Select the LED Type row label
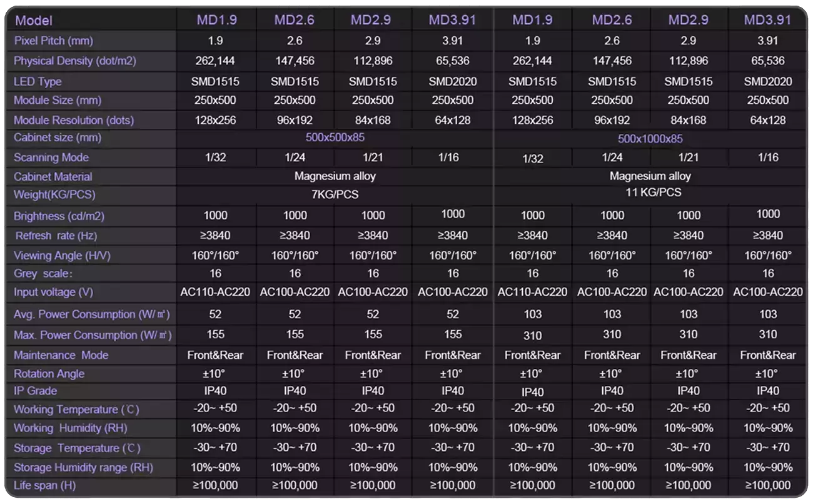The width and height of the screenshot is (813, 504). [38, 81]
